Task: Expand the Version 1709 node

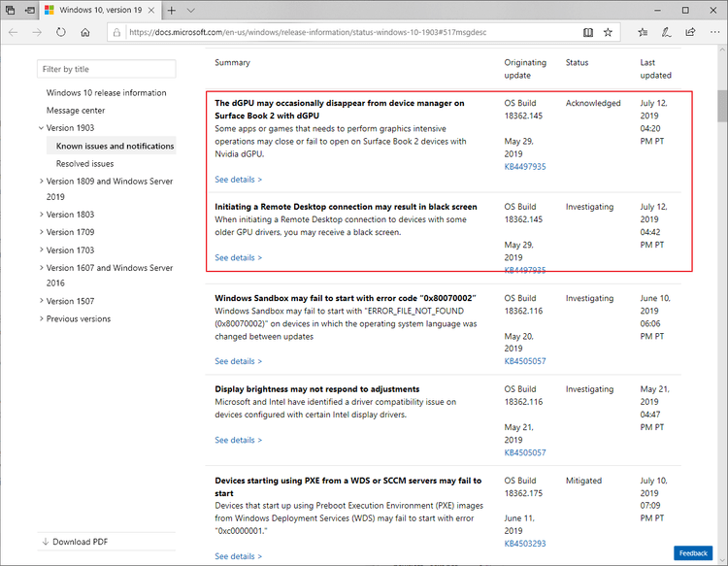Action: point(41,232)
